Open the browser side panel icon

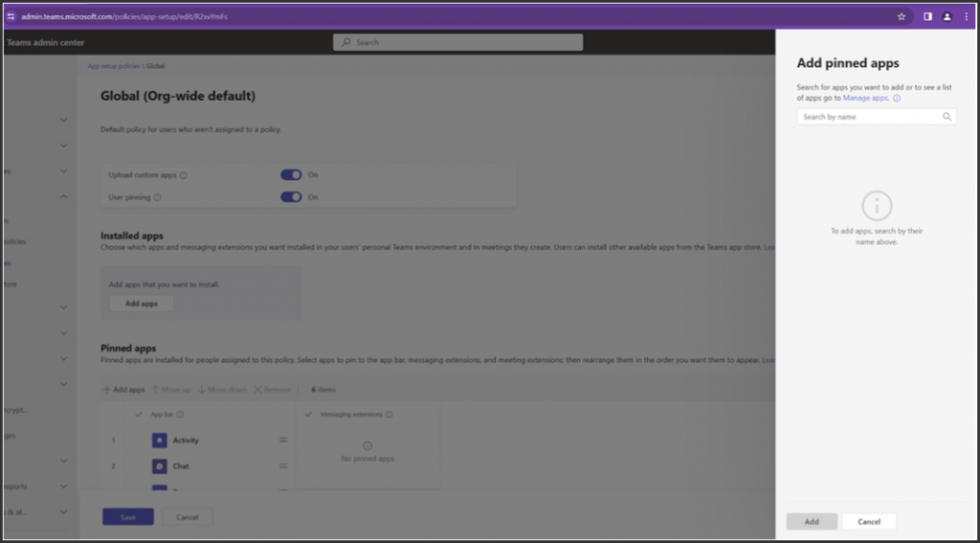(x=927, y=17)
